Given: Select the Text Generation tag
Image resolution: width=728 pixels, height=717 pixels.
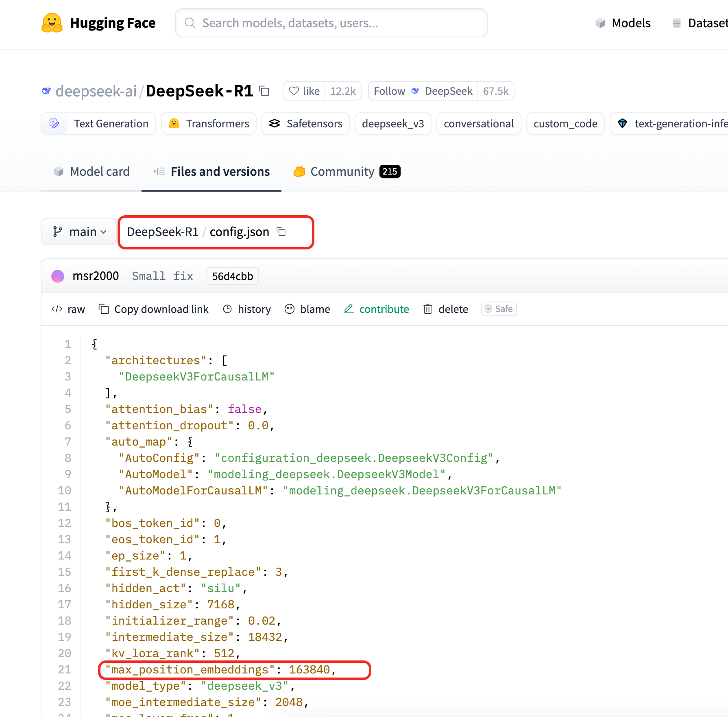Looking at the screenshot, I should pyautogui.click(x=99, y=123).
